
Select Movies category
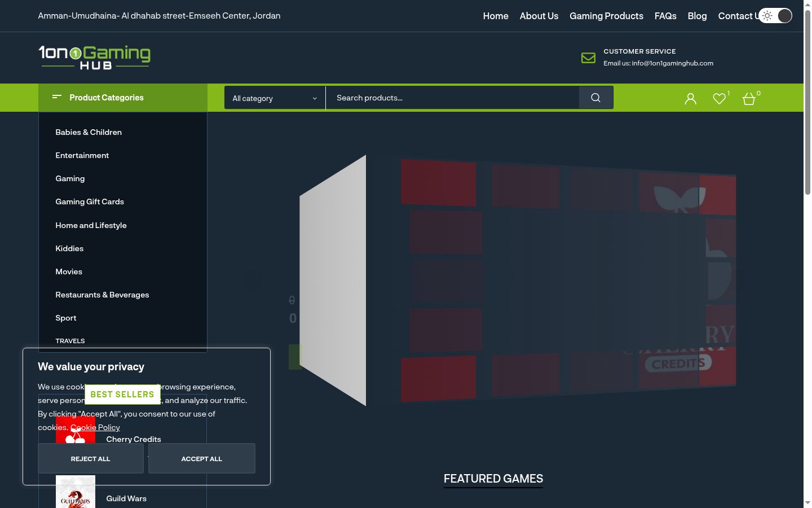[69, 271]
